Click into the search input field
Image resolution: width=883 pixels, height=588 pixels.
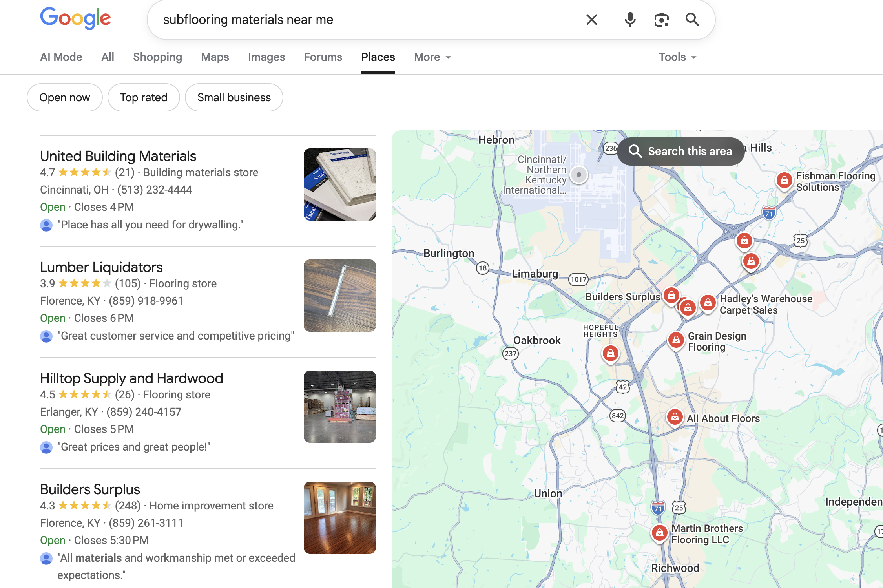click(x=353, y=20)
